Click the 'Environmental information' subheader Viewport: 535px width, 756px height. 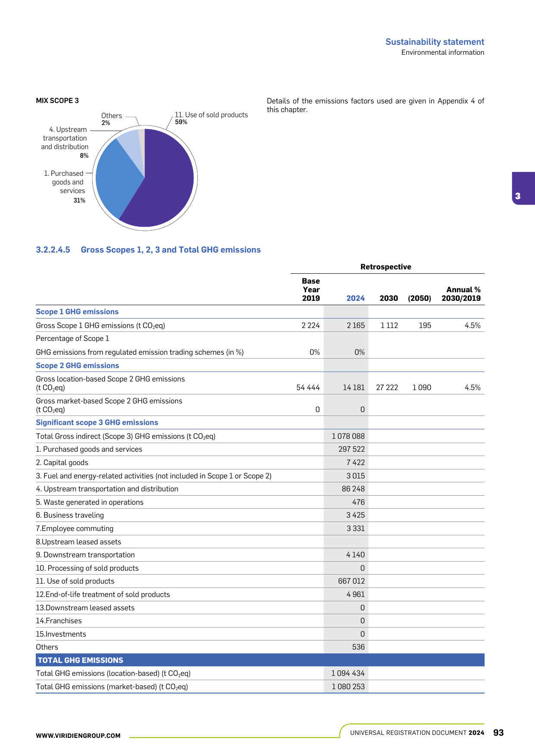point(443,53)
